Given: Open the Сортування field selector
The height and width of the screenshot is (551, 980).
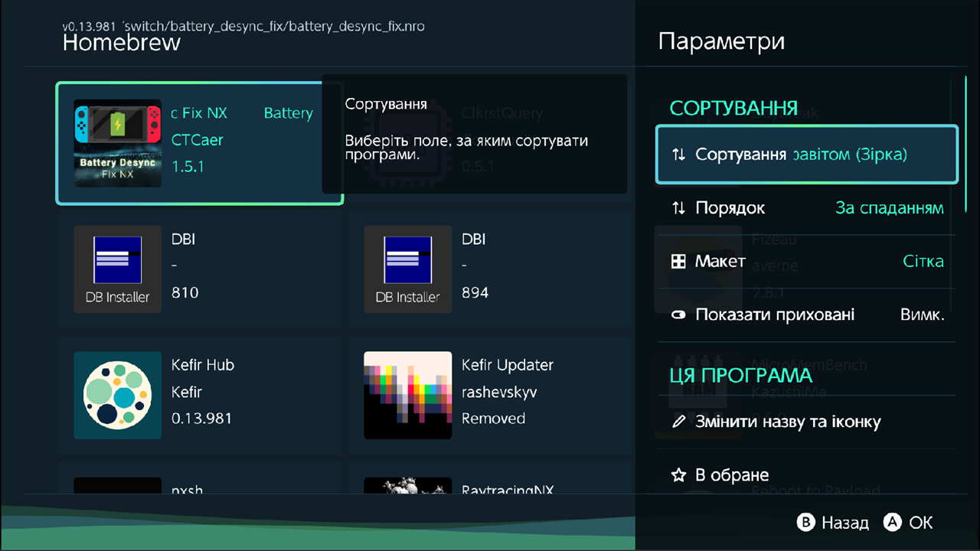Looking at the screenshot, I should (x=807, y=155).
